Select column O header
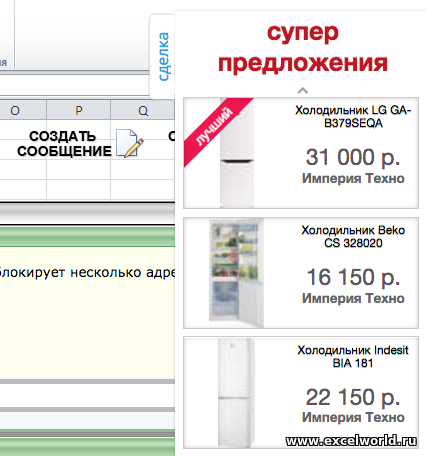This screenshot has height=456, width=427. [x=15, y=110]
